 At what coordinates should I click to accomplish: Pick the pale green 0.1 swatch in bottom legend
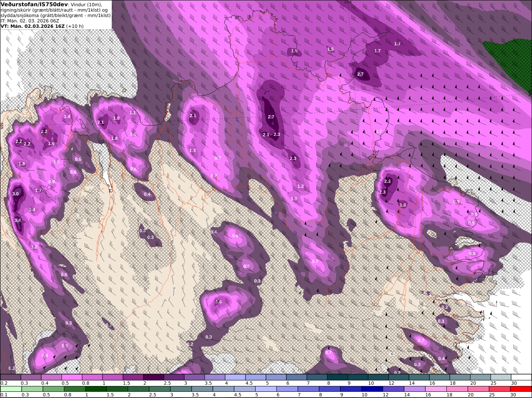coord(10,389)
